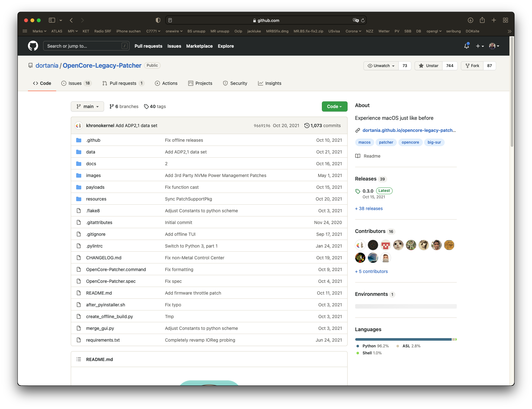Click the Search or jump to field
The height and width of the screenshot is (409, 532).
click(x=86, y=46)
